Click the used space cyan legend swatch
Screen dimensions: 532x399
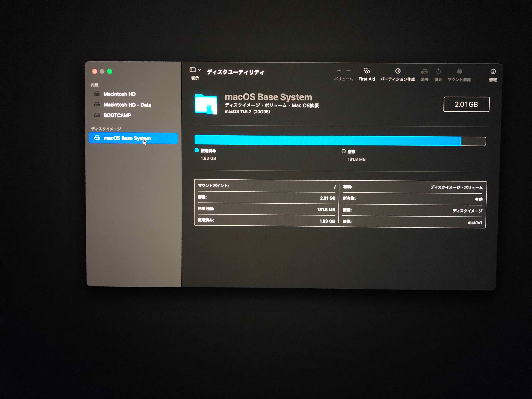[196, 150]
